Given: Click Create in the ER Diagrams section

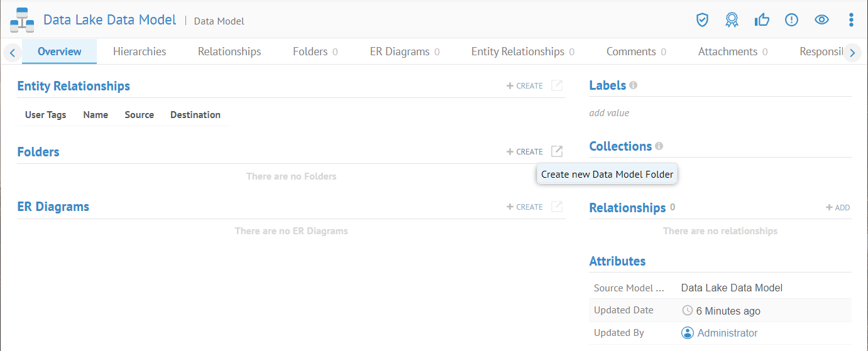Looking at the screenshot, I should (x=525, y=207).
